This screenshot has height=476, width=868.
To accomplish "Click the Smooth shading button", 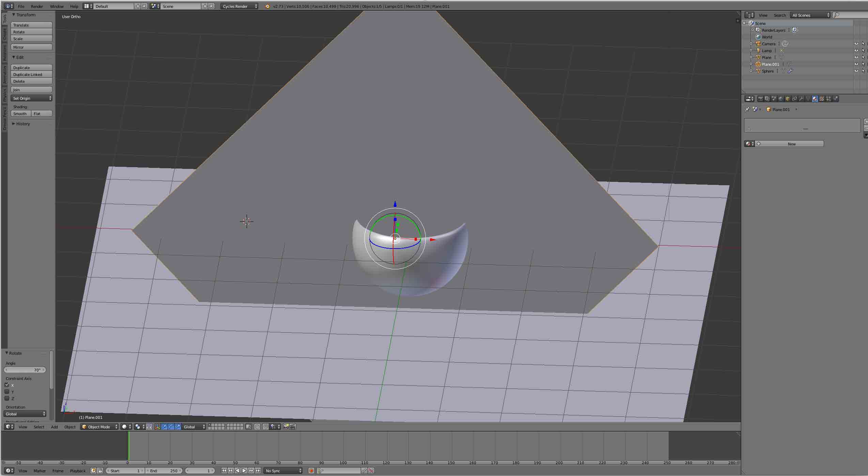I will tap(20, 113).
